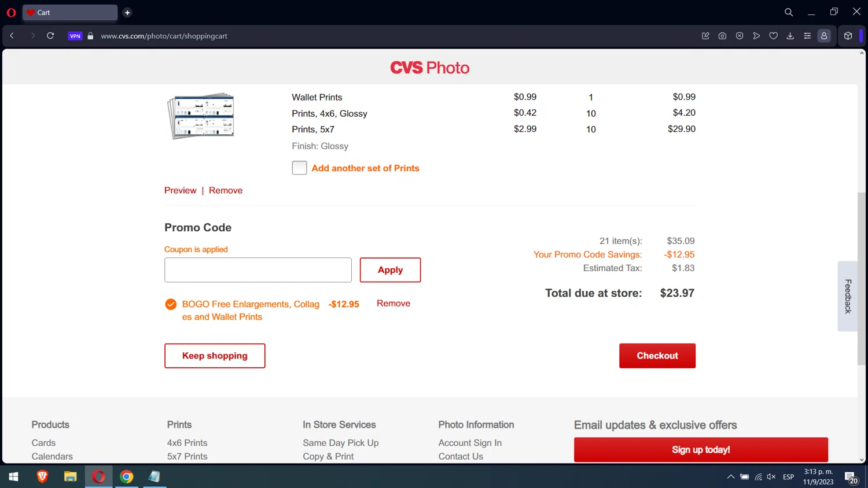Bookmark page with heart icon
868x488 pixels.
[773, 36]
